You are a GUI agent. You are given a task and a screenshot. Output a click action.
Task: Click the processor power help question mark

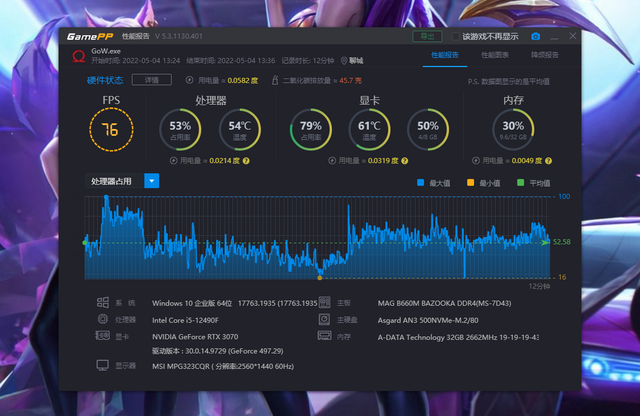click(x=246, y=161)
